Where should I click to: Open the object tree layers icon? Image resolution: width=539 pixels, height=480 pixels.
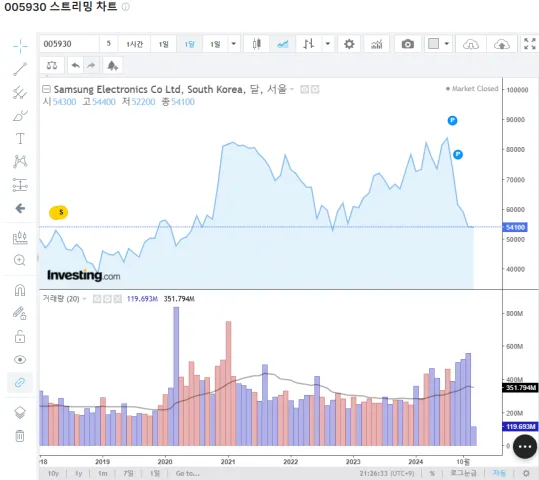(20, 412)
